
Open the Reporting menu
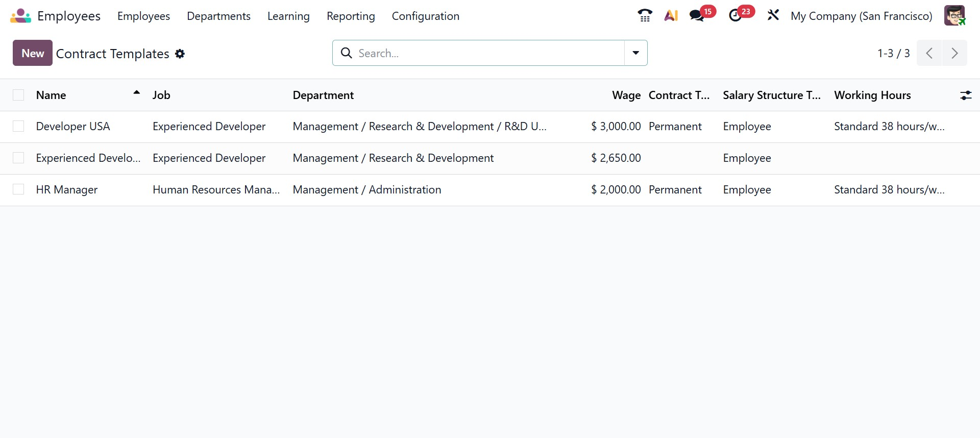click(x=351, y=16)
